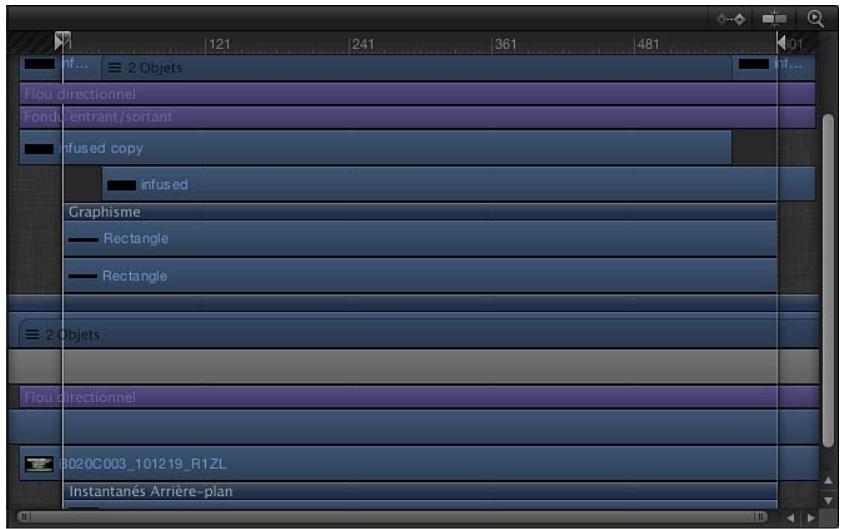Click the project in-point marker on ruler

pos(60,41)
